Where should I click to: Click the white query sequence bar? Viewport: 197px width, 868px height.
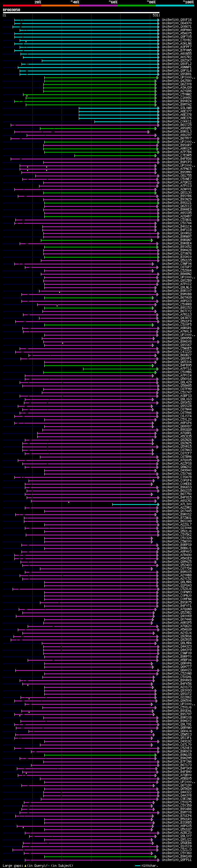tap(81, 12)
